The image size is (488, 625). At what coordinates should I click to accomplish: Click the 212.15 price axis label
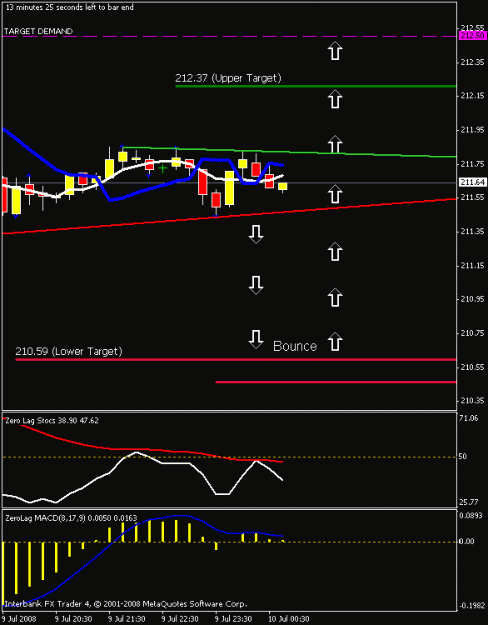click(x=473, y=96)
